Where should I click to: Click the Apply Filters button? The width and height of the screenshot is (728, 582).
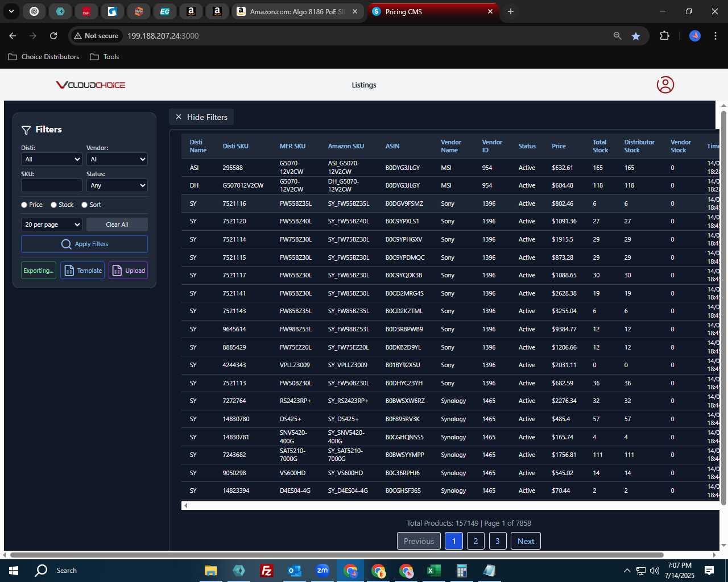point(84,244)
